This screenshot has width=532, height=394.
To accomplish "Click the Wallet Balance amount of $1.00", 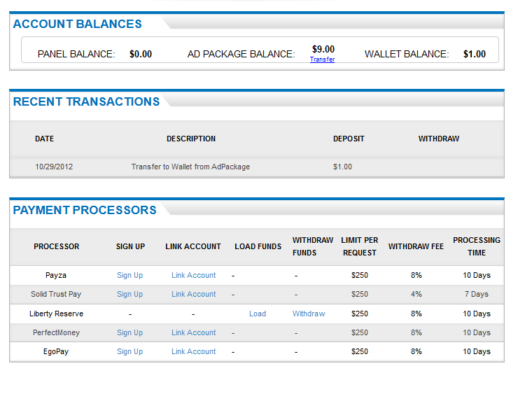I will [x=475, y=55].
